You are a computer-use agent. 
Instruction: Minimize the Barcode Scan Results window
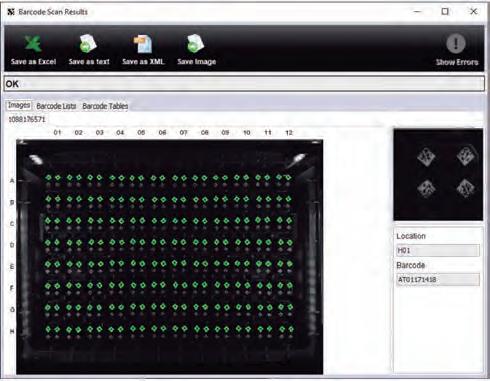click(x=417, y=12)
